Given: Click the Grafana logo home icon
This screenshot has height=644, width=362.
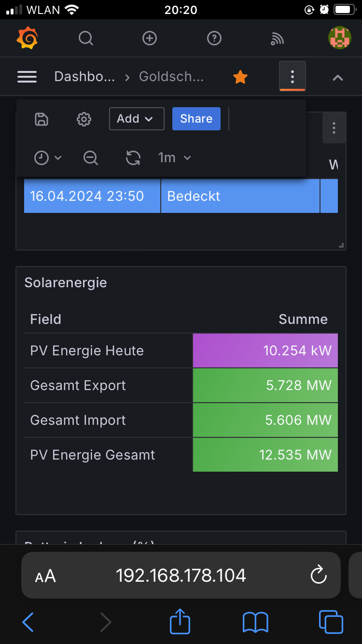Looking at the screenshot, I should 27,38.
